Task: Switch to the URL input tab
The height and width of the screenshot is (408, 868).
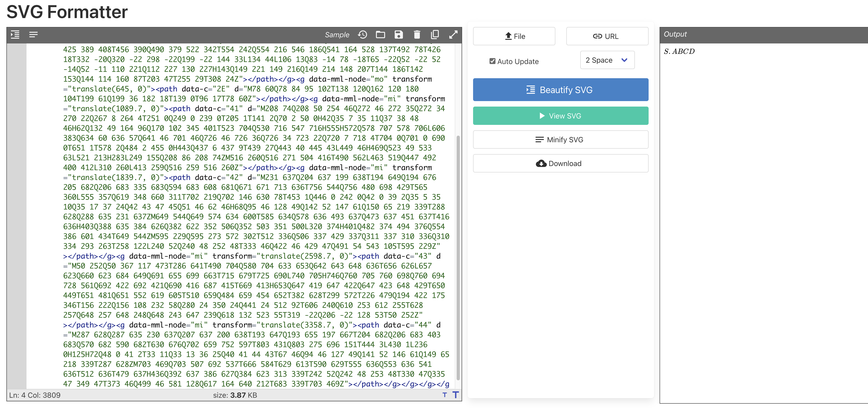Action: pos(607,36)
